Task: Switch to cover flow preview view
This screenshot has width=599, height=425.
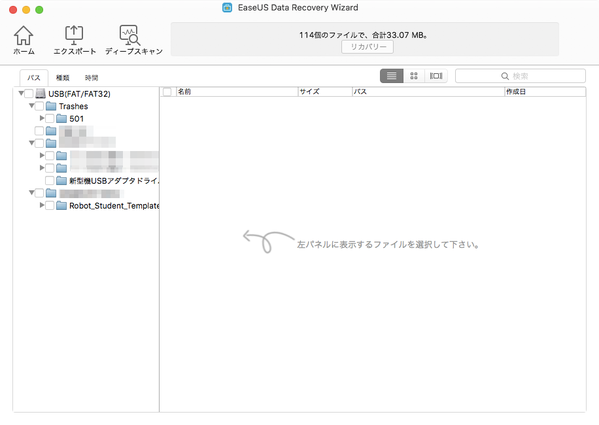Action: [x=436, y=76]
